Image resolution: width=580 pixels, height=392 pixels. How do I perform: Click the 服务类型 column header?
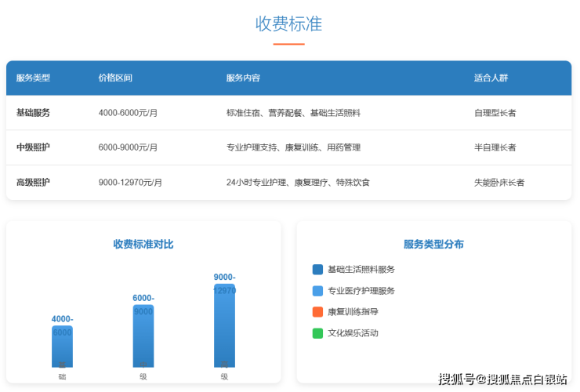(33, 78)
